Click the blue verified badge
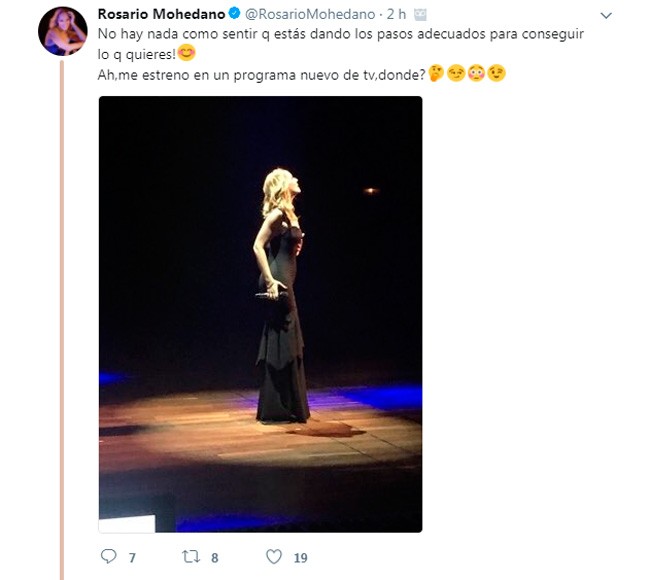The height and width of the screenshot is (580, 650). (234, 14)
